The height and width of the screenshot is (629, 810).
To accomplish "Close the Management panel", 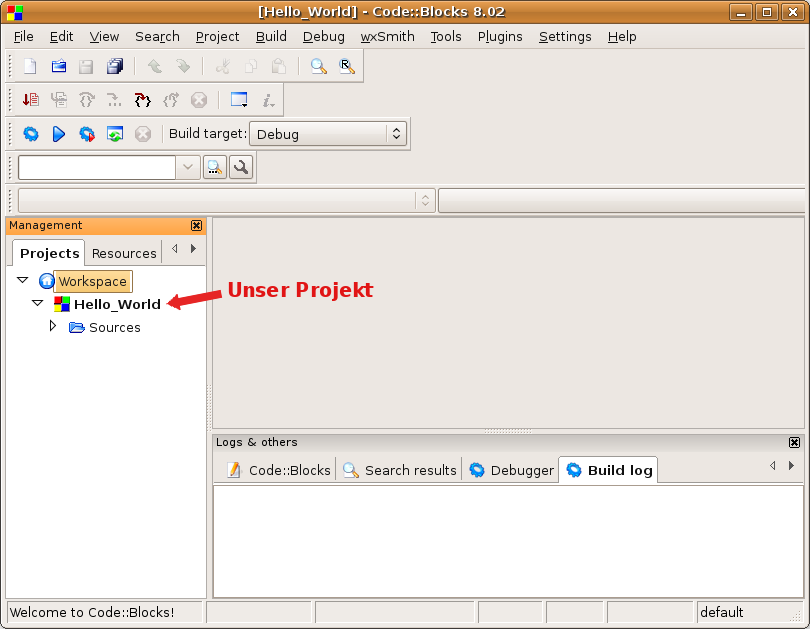I will click(x=196, y=225).
